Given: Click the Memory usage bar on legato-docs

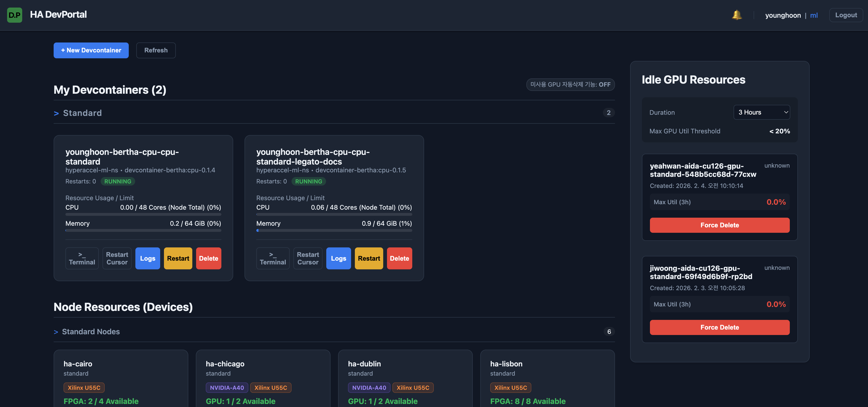Looking at the screenshot, I should click(334, 231).
